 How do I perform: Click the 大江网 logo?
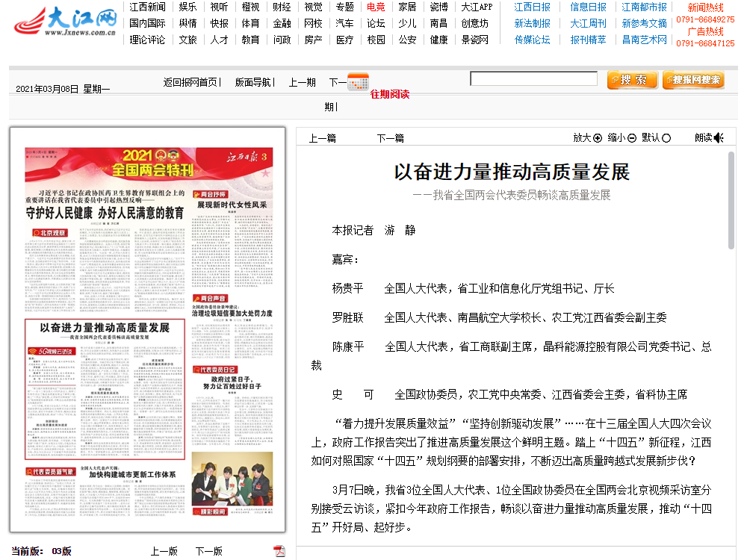66,22
